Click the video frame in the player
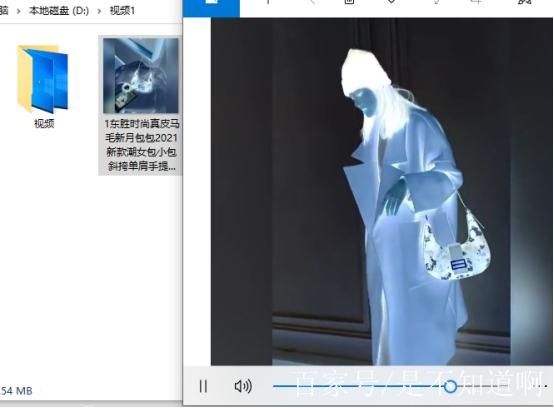Image resolution: width=554 pixels, height=408 pixels. [x=382, y=191]
